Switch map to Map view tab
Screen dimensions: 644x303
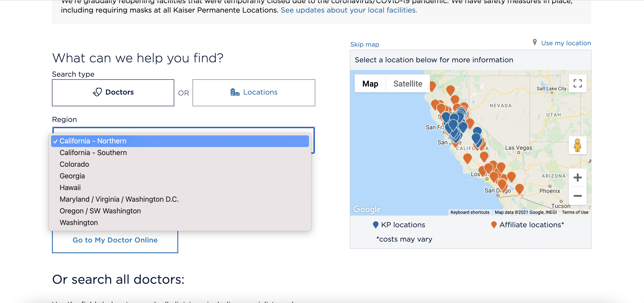point(370,84)
